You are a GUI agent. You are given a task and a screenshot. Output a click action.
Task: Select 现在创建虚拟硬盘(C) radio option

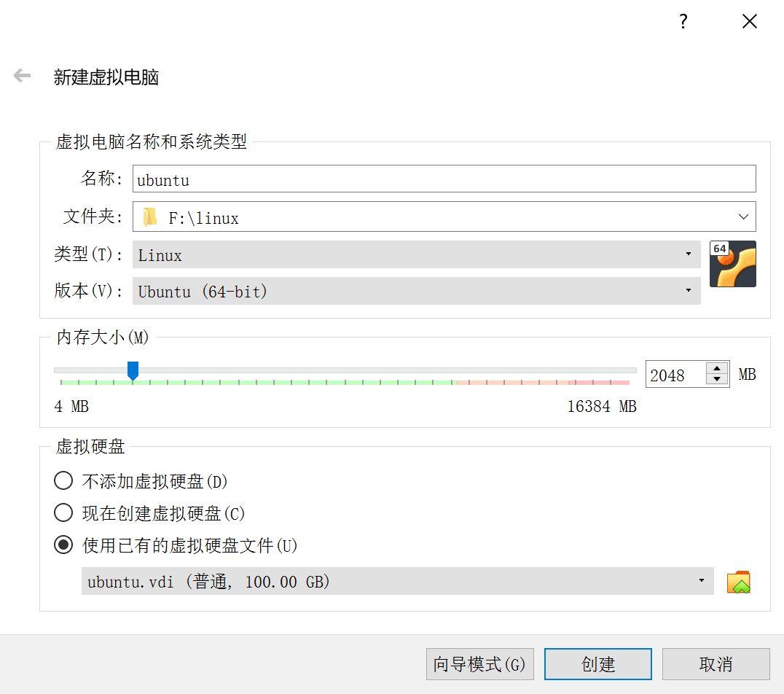149,513
